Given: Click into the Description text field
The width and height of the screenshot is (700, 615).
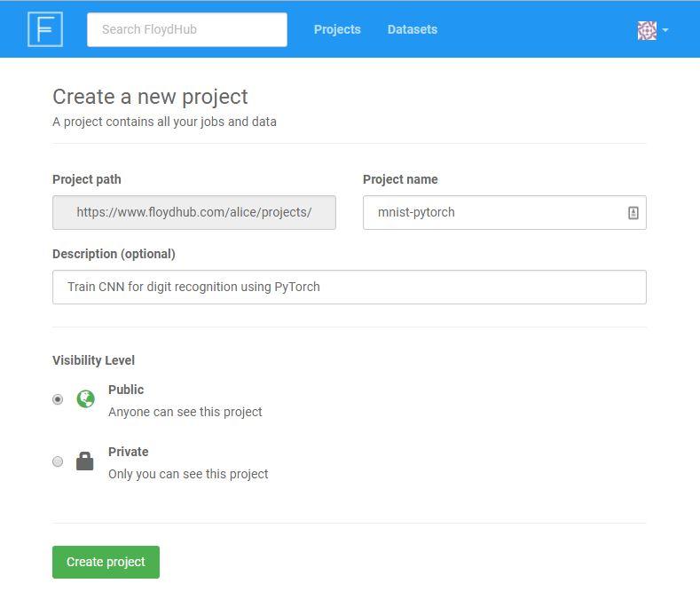Looking at the screenshot, I should pyautogui.click(x=349, y=288).
